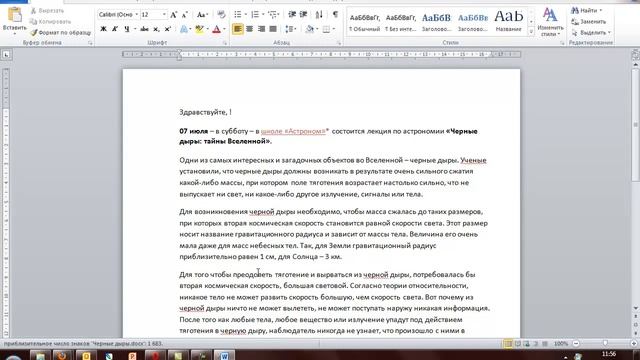Open the font color dropdown arrow

[224, 29]
